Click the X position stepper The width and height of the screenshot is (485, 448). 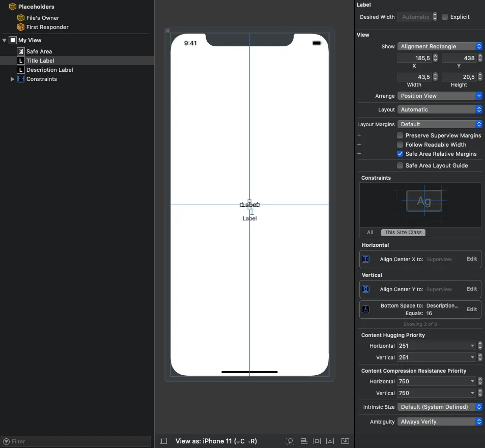pos(435,58)
